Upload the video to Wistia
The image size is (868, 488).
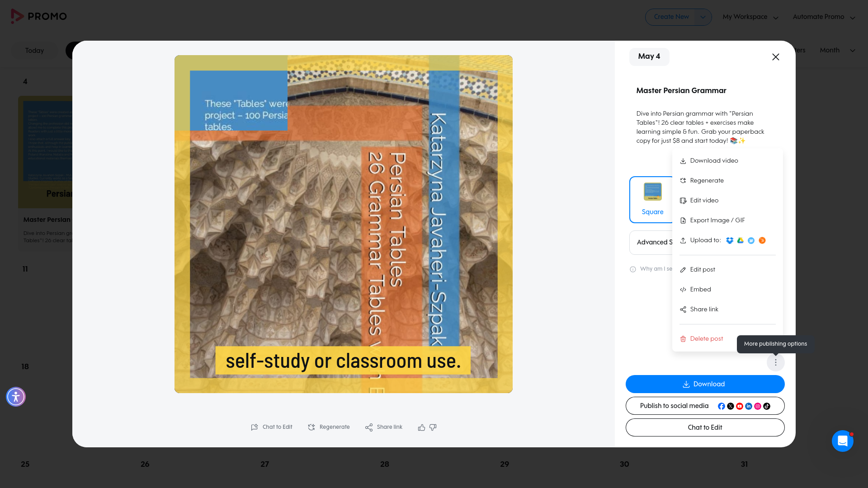[x=751, y=240]
